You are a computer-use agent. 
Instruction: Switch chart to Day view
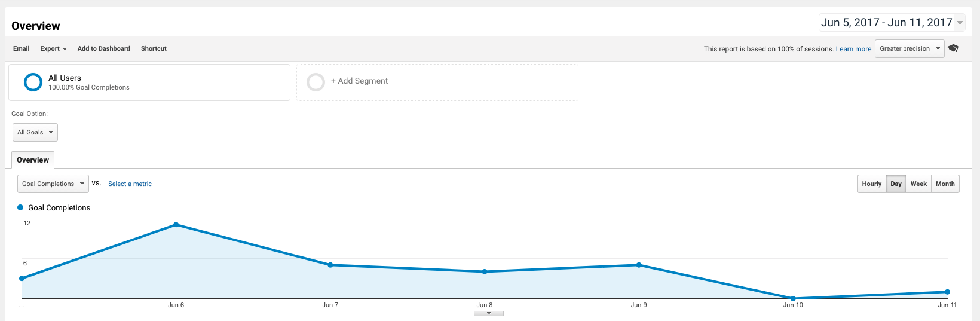(x=896, y=184)
